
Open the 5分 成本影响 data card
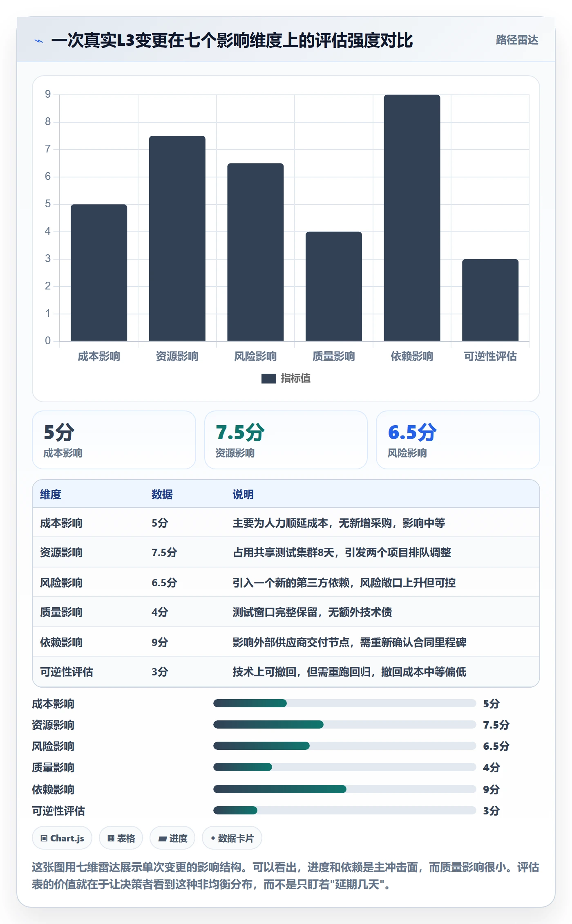114,440
